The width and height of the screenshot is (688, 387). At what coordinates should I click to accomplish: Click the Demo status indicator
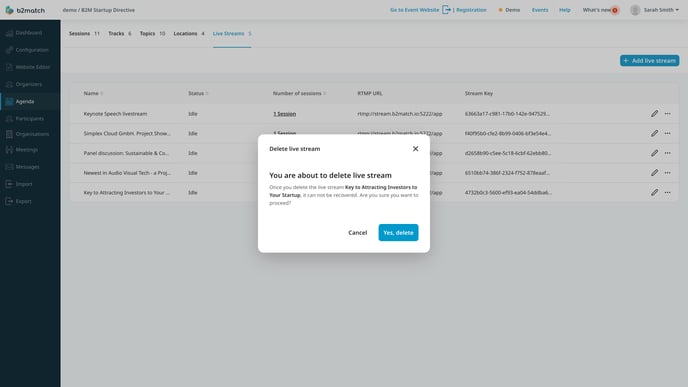click(509, 10)
